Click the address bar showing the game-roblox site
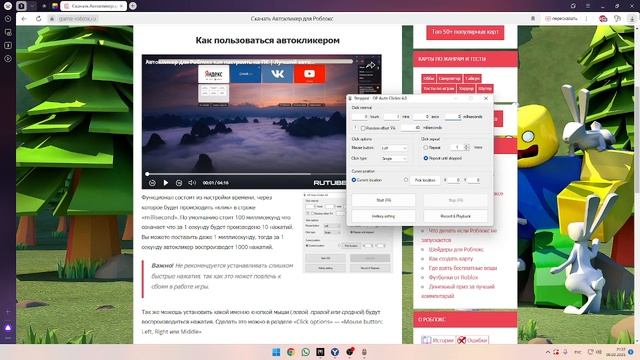Viewport: 640px width, 360px height. coord(78,19)
